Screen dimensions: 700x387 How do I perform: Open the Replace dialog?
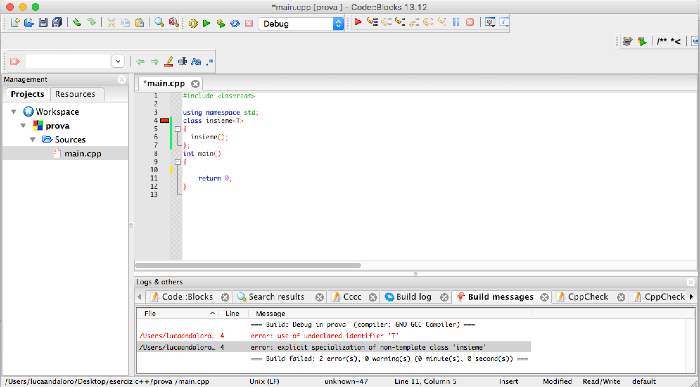[173, 23]
